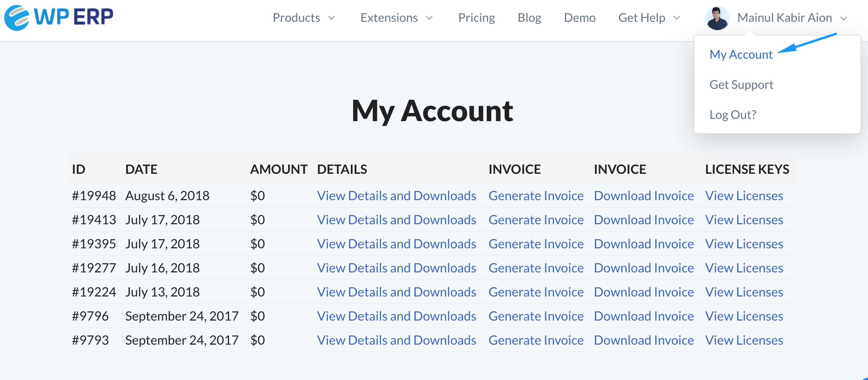
Task: Download Invoice for order #19948
Action: point(644,196)
